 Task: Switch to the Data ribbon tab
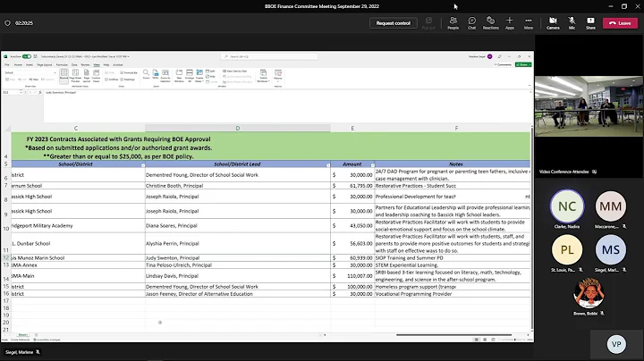coord(74,65)
